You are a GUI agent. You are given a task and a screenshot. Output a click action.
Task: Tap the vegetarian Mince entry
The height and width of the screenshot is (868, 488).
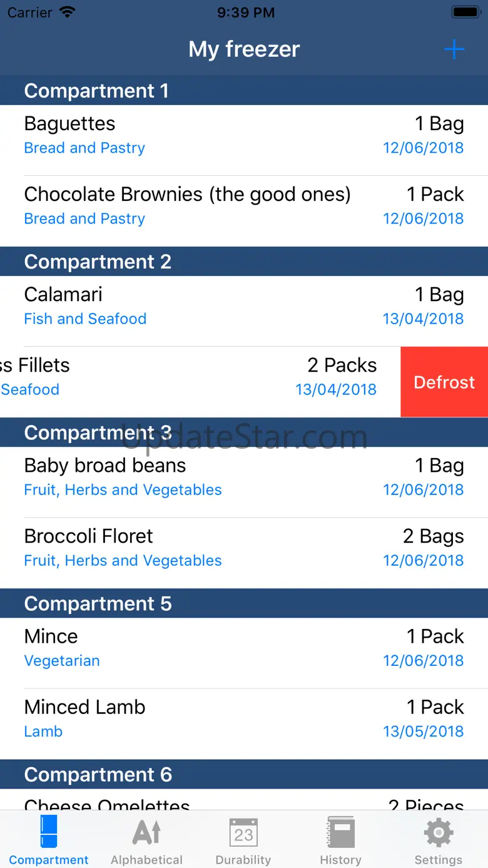(244, 648)
